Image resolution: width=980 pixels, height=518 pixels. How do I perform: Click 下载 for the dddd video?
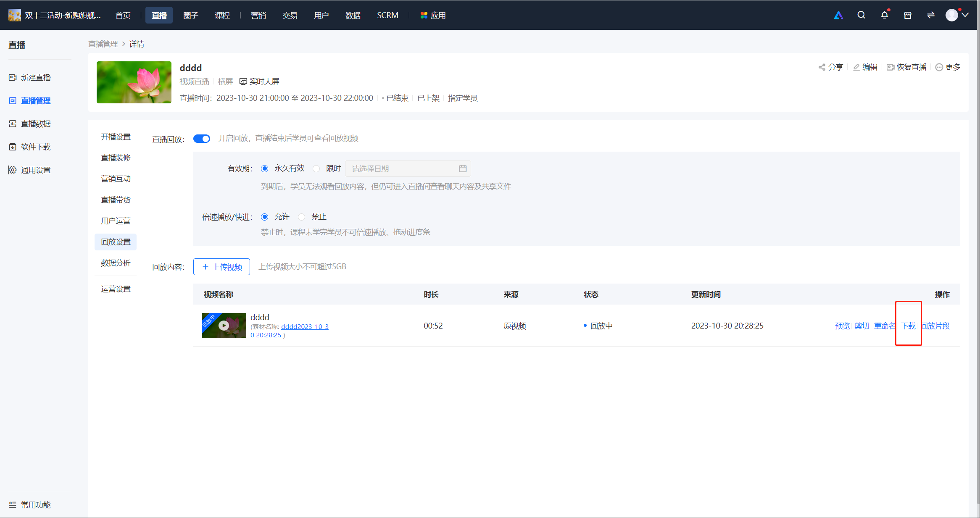click(908, 326)
